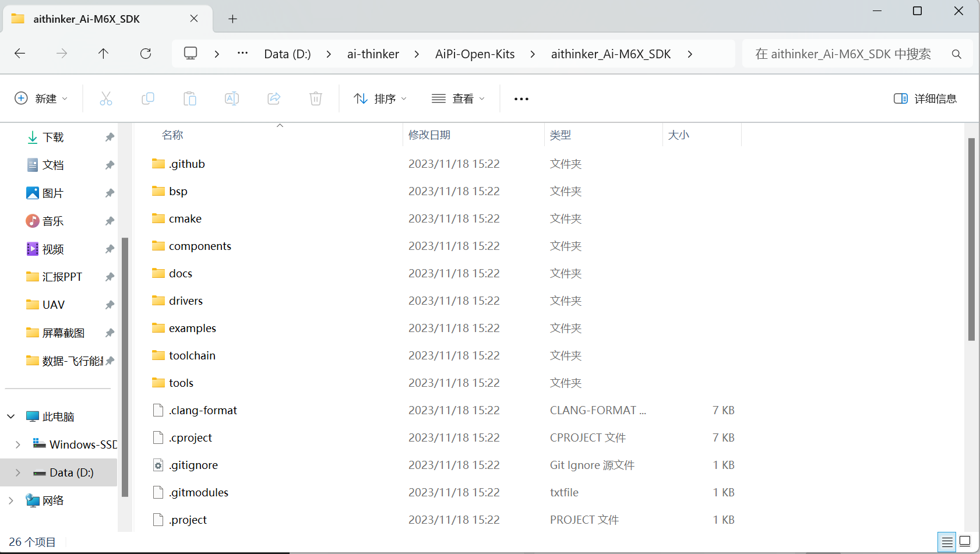Viewport: 980px width, 554px height.
Task: Click the Cut scissors icon
Action: pyautogui.click(x=106, y=98)
